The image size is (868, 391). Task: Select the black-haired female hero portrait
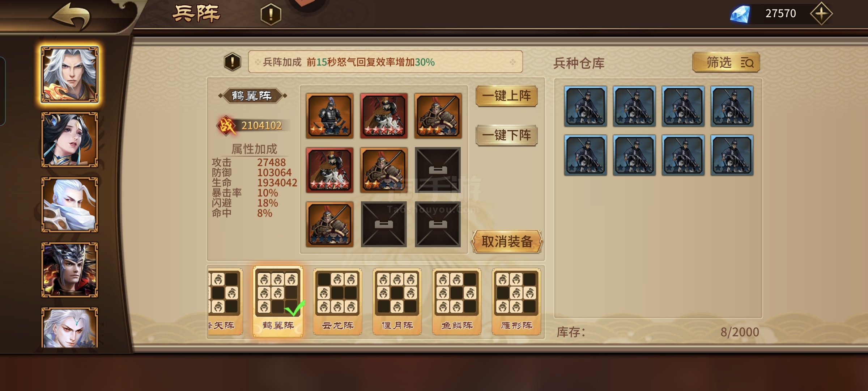(69, 140)
